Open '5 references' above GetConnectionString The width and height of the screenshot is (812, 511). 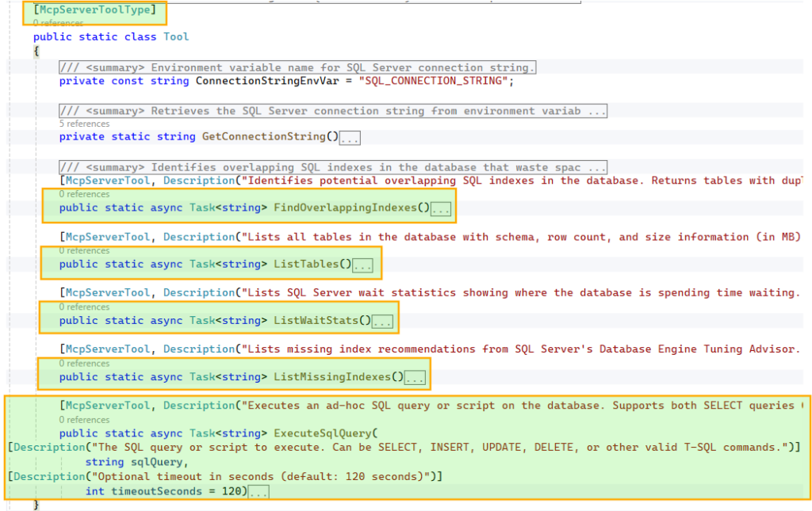tap(84, 124)
